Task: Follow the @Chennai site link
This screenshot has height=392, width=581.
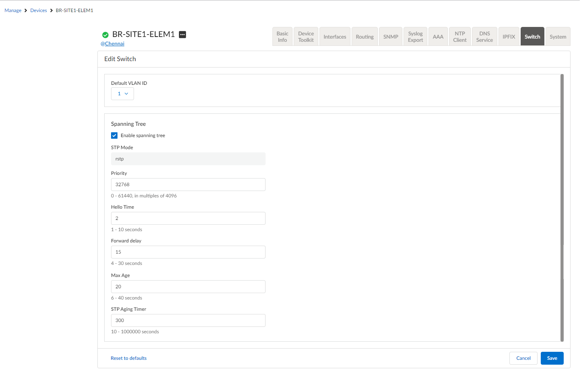Action: point(113,44)
